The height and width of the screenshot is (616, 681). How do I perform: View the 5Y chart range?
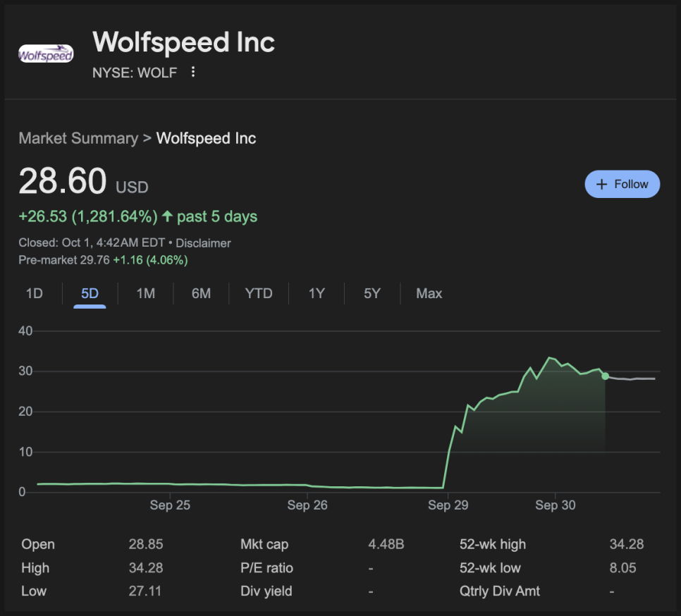372,293
